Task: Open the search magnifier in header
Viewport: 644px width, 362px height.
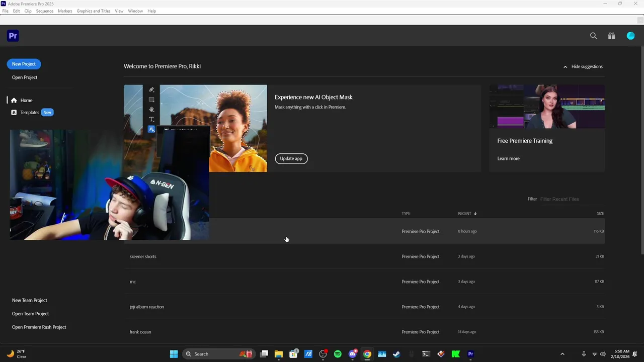Action: click(x=593, y=36)
